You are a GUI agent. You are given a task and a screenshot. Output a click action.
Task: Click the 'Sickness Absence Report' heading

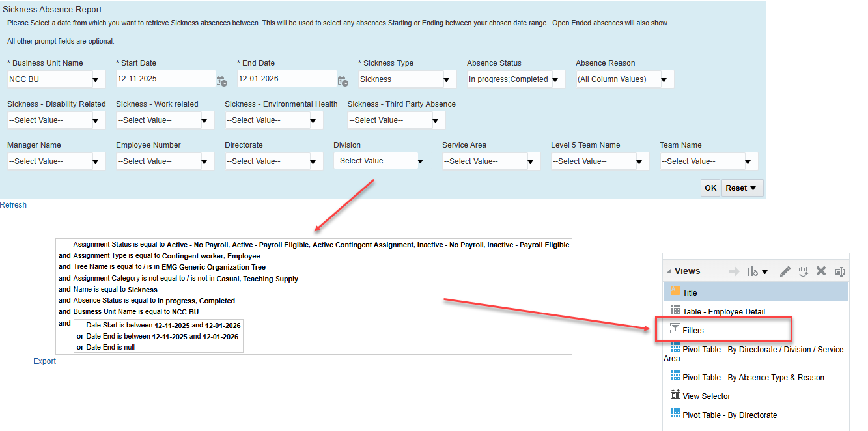click(52, 10)
